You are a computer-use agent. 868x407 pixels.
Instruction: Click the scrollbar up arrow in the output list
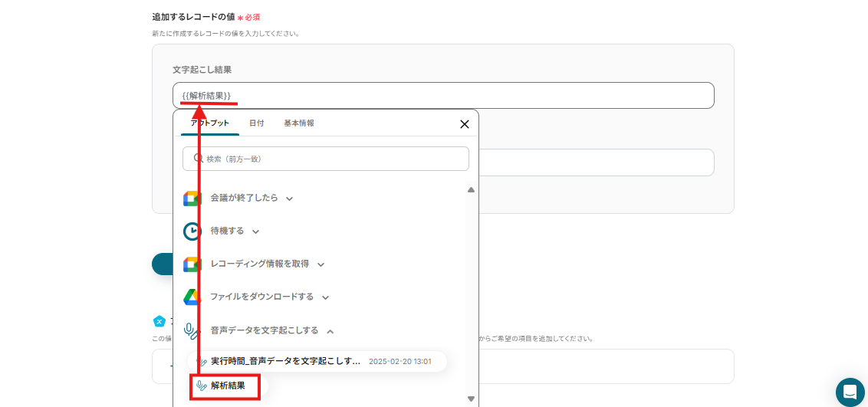point(471,190)
